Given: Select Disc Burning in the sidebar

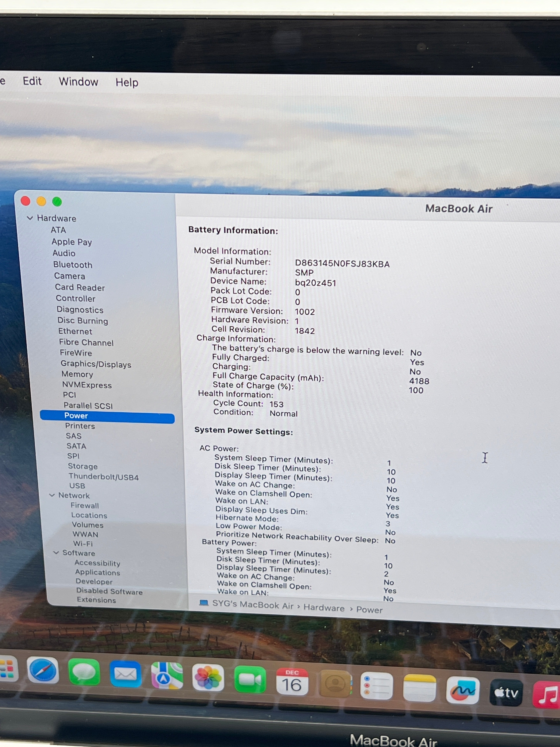Looking at the screenshot, I should [83, 321].
